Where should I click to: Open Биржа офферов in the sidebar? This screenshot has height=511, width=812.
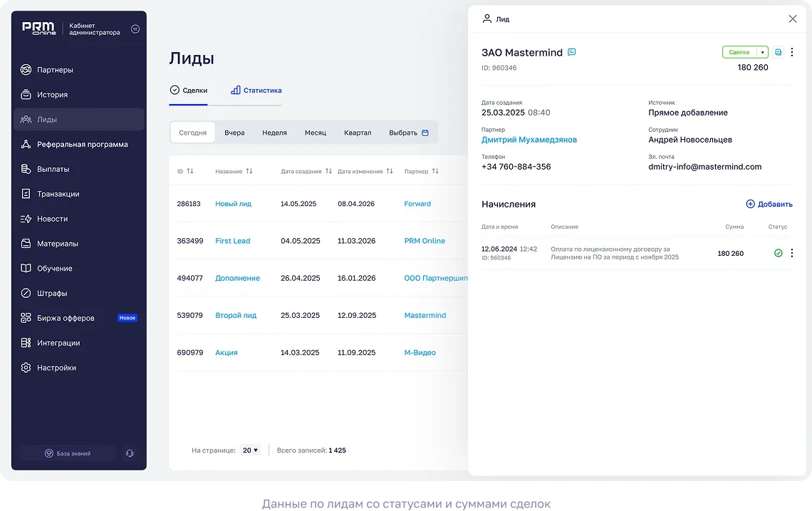(x=66, y=318)
